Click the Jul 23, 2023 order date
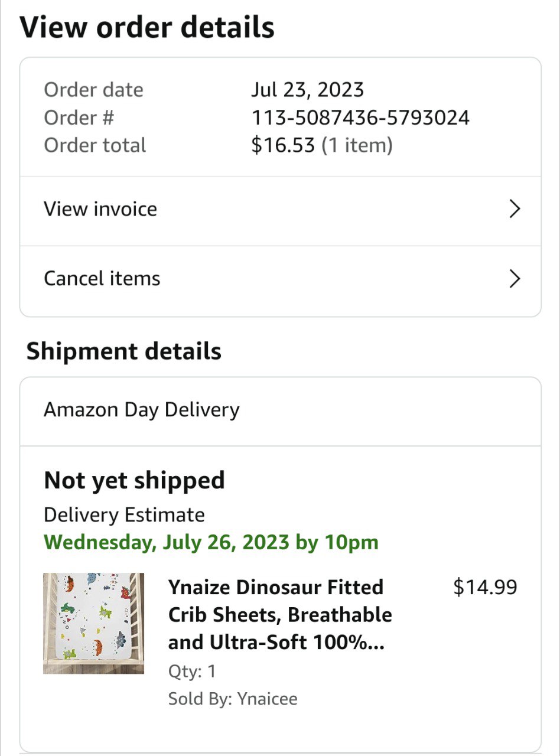This screenshot has width=560, height=756. pyautogui.click(x=307, y=90)
